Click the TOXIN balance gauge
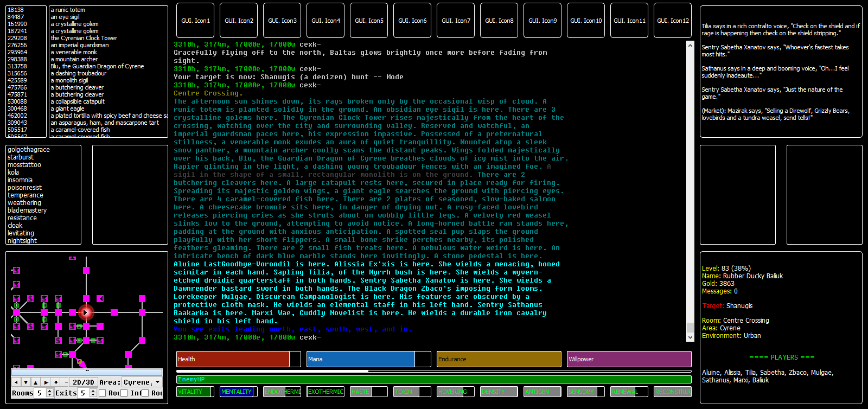 click(x=412, y=392)
